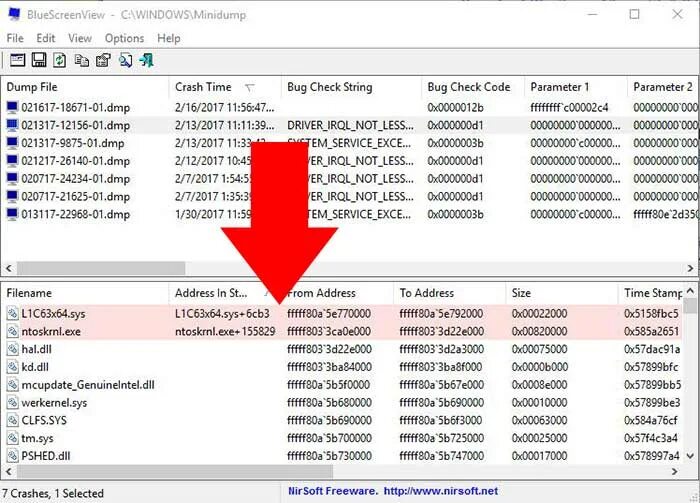Click lower pane vertical scrollbar down arrow
700x503 pixels.
pyautogui.click(x=690, y=456)
